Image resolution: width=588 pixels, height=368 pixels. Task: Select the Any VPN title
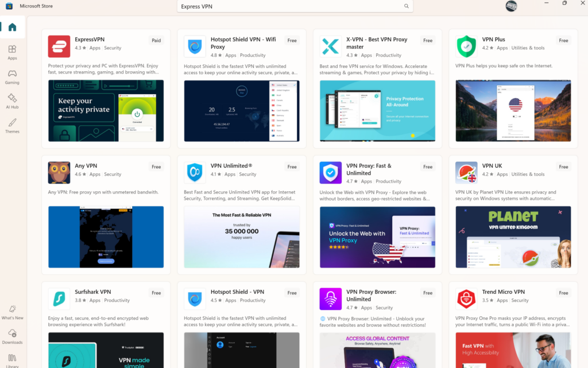point(86,166)
